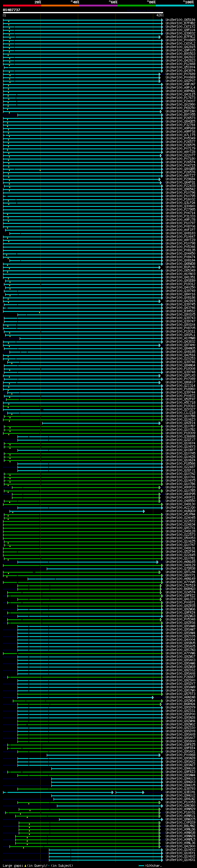197x868 pixels.
Task: Select hit UniRef100_C6SVL2
Action: click(x=180, y=43)
